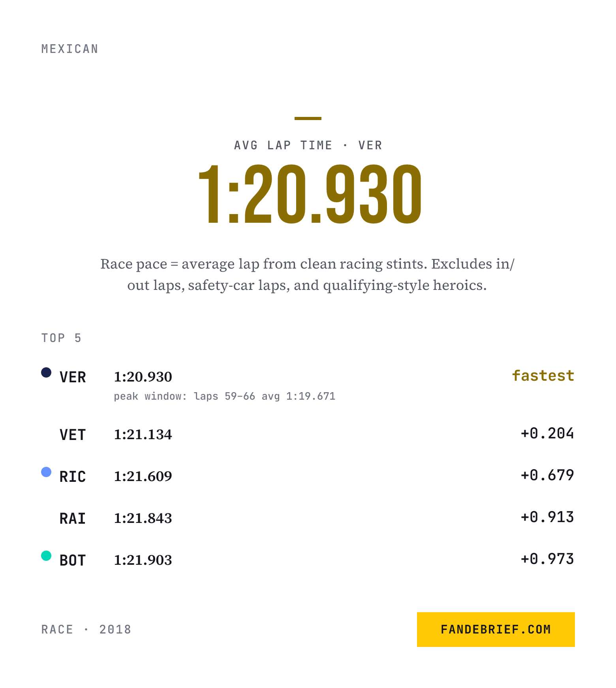Click the teal dot beside BOT
The image size is (616, 688).
pos(46,556)
